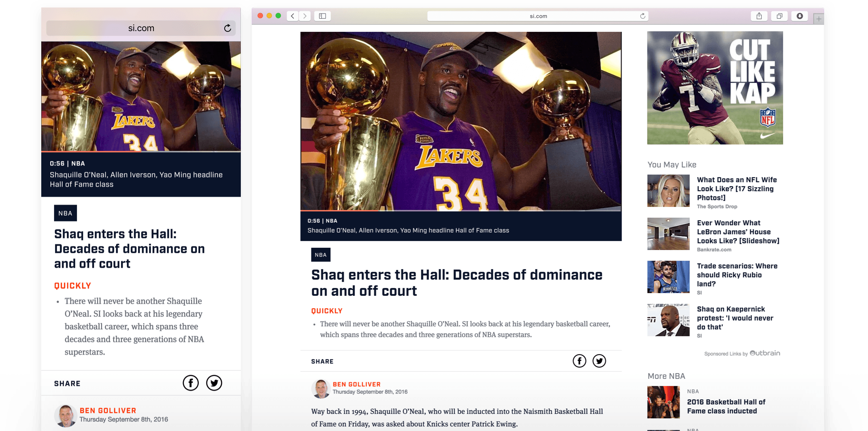Click 'You May Like' section heading

tap(672, 165)
